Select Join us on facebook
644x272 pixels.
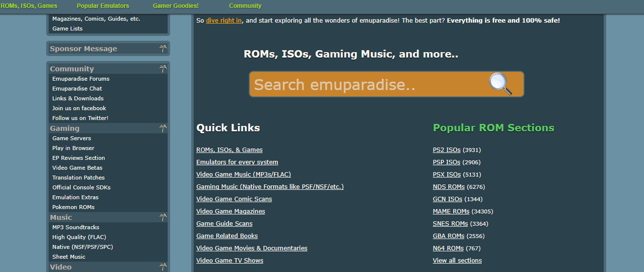pyautogui.click(x=79, y=108)
